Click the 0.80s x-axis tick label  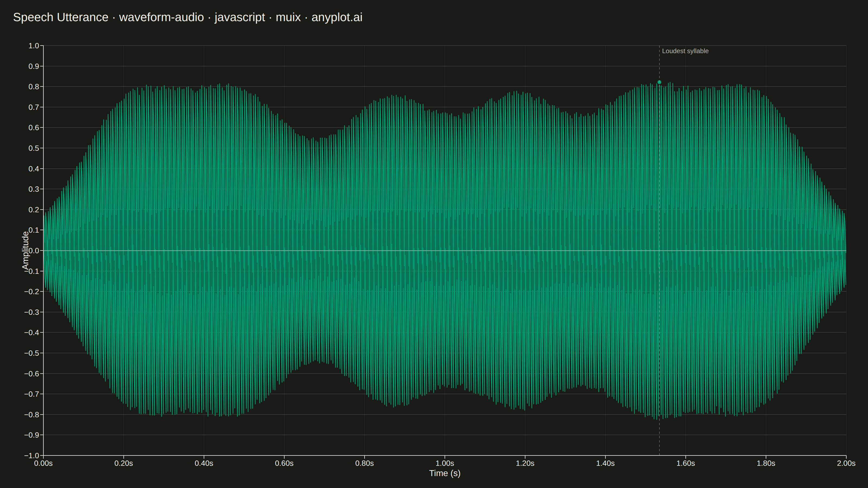point(365,463)
